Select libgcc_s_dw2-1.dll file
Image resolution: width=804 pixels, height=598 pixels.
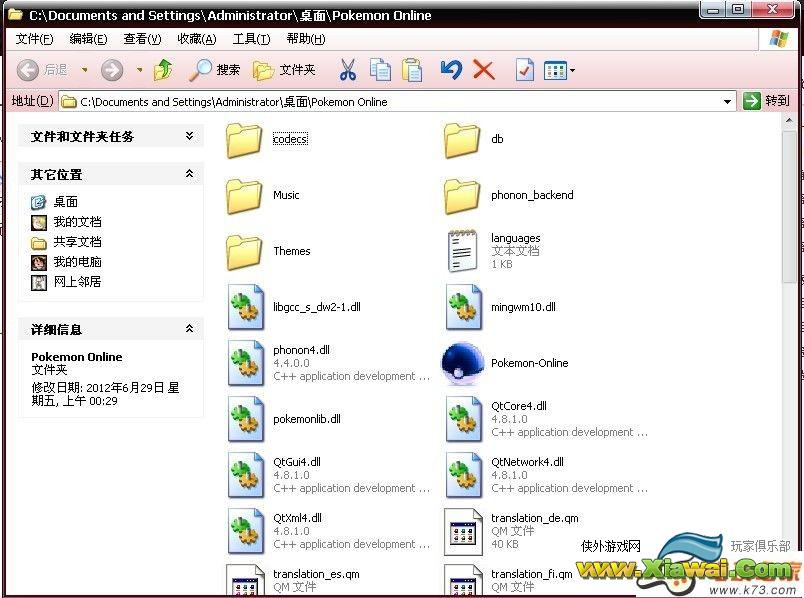click(x=294, y=307)
